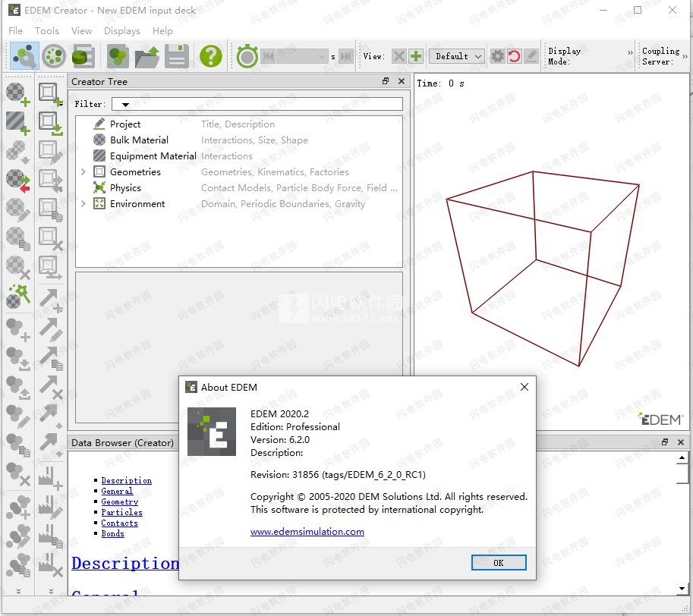Expand the Coupling Server toolbar overflow chevron
693x616 pixels.
click(685, 57)
